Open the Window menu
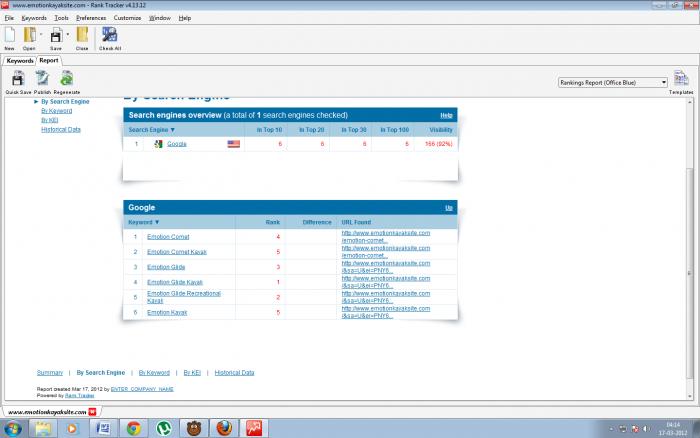 click(160, 18)
